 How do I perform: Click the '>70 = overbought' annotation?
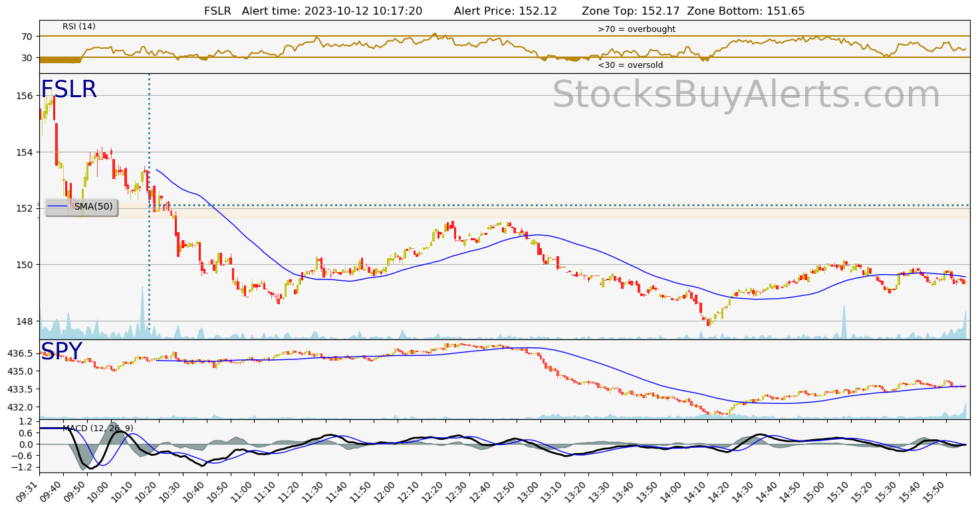(x=636, y=29)
